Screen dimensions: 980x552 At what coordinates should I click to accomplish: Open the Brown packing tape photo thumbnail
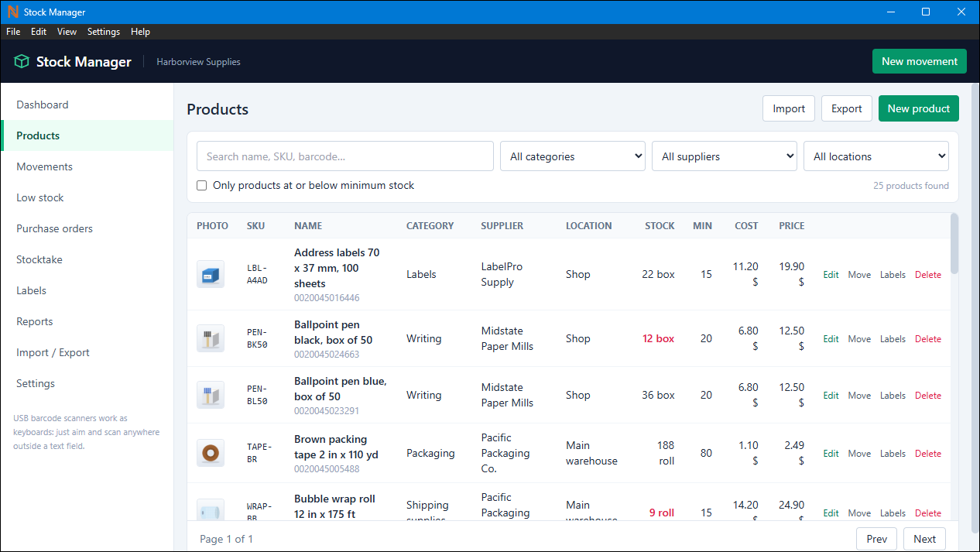[211, 454]
